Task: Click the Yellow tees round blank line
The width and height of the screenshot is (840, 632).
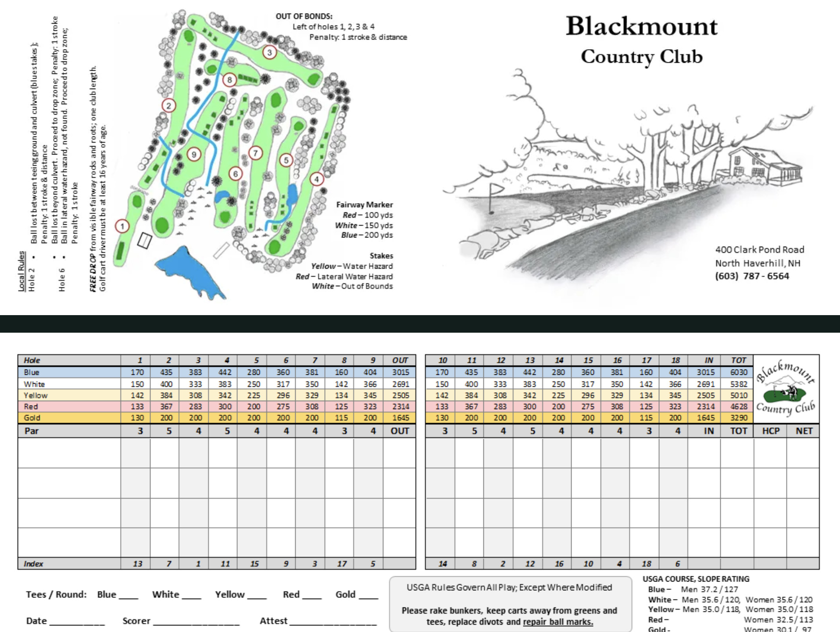Action: pyautogui.click(x=257, y=598)
